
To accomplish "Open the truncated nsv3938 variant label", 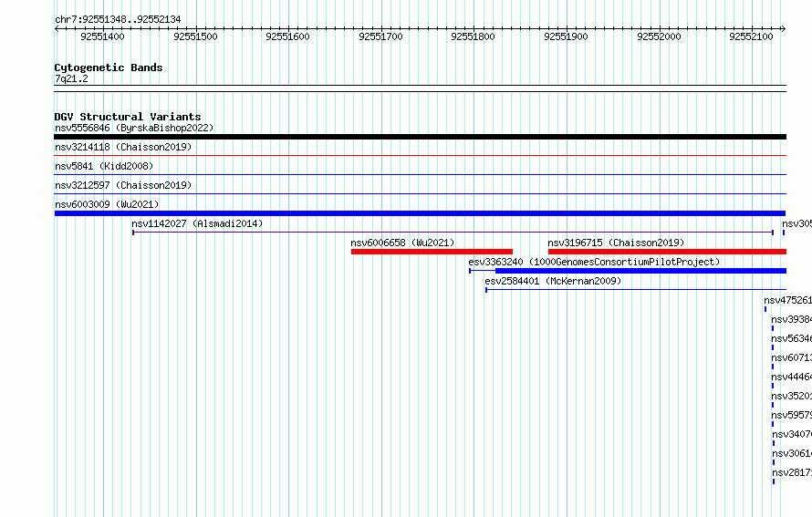I will (791, 319).
